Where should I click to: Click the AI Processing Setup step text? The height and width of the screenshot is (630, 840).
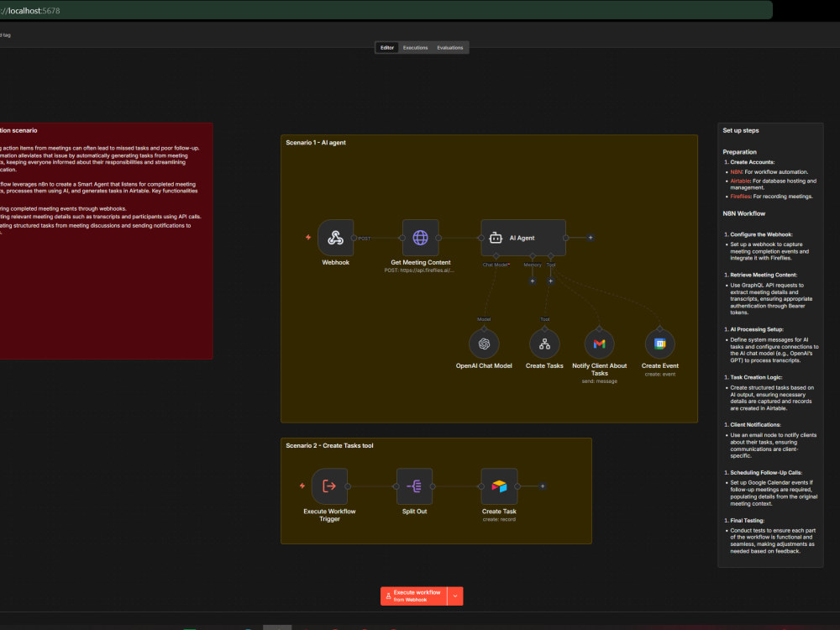point(757,329)
